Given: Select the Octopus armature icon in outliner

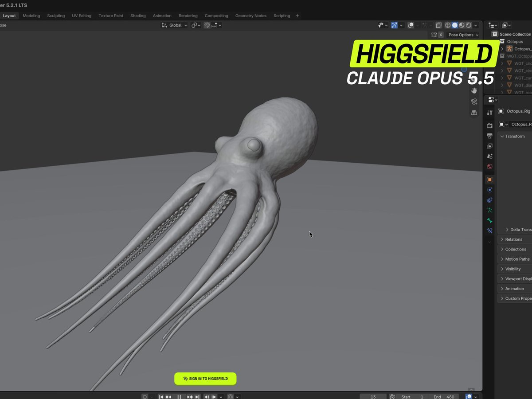Looking at the screenshot, I should [509, 49].
